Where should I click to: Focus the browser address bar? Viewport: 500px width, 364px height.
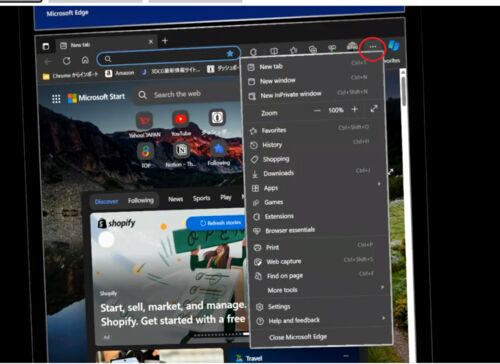(168, 57)
